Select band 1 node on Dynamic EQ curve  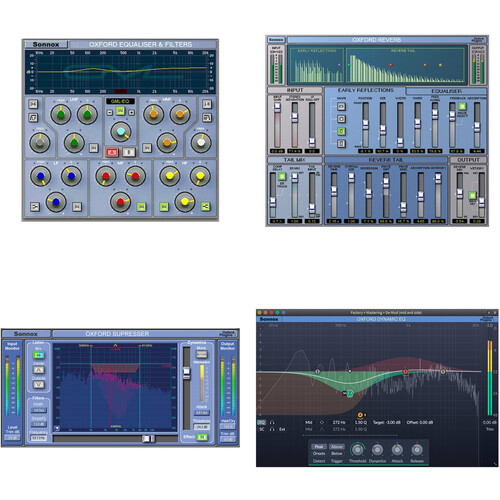click(x=318, y=372)
